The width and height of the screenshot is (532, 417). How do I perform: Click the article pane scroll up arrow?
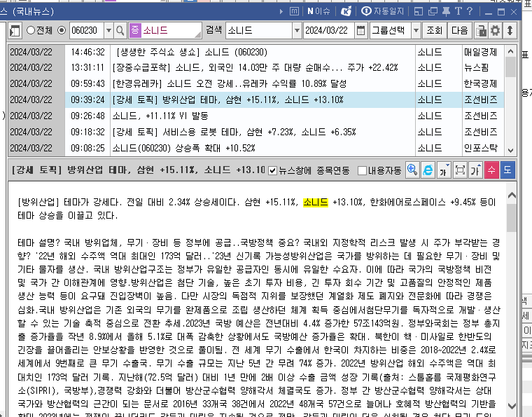click(512, 196)
